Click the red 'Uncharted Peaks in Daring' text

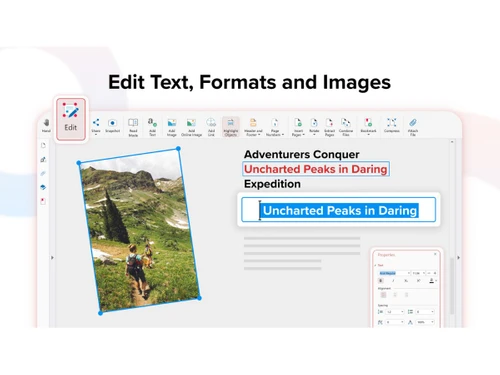tap(316, 169)
